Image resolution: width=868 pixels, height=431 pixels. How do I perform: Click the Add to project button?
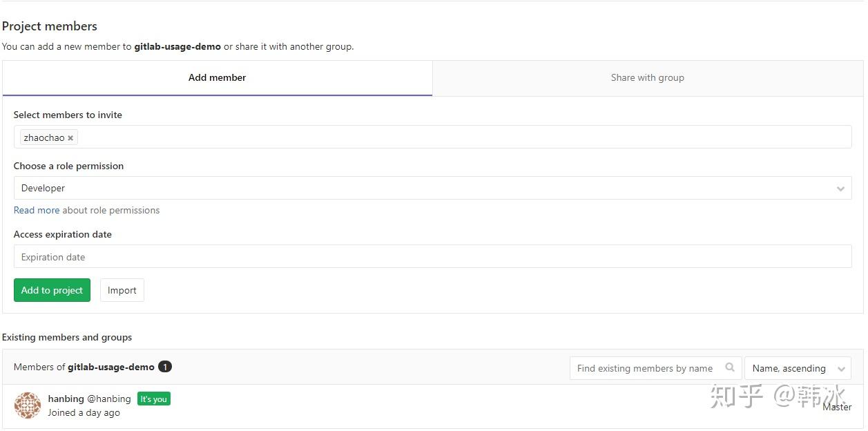[x=52, y=290]
